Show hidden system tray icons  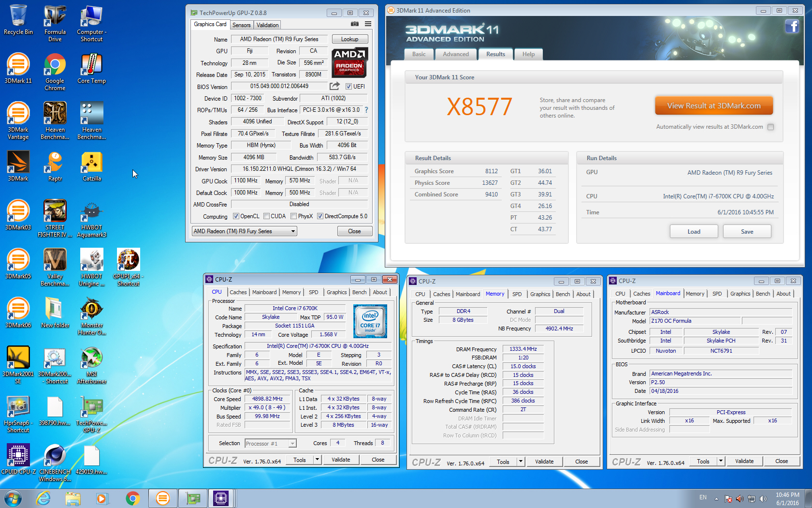[x=716, y=498]
